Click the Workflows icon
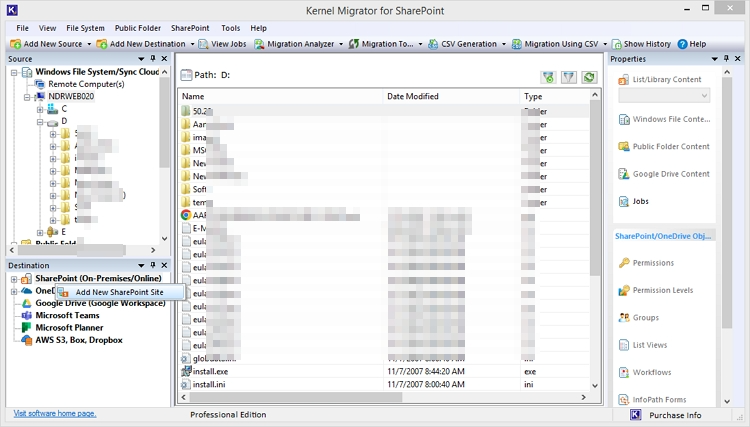Viewport: 750px width, 427px height. coord(624,372)
